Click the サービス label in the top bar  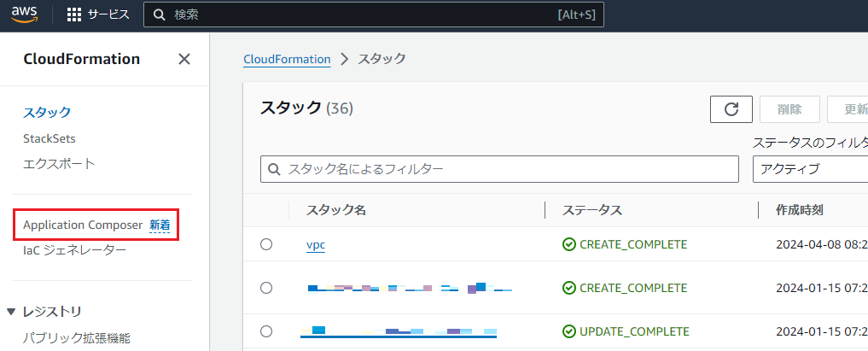point(108,15)
